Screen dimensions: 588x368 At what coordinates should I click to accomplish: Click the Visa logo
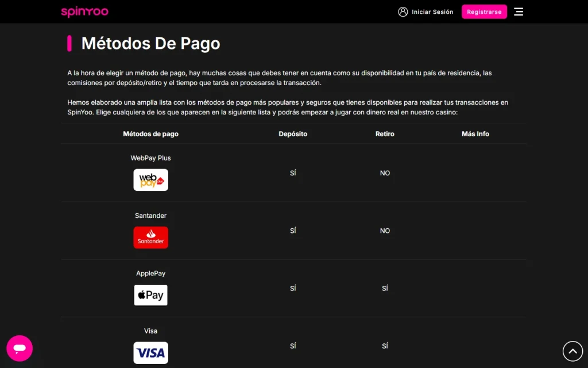point(151,352)
